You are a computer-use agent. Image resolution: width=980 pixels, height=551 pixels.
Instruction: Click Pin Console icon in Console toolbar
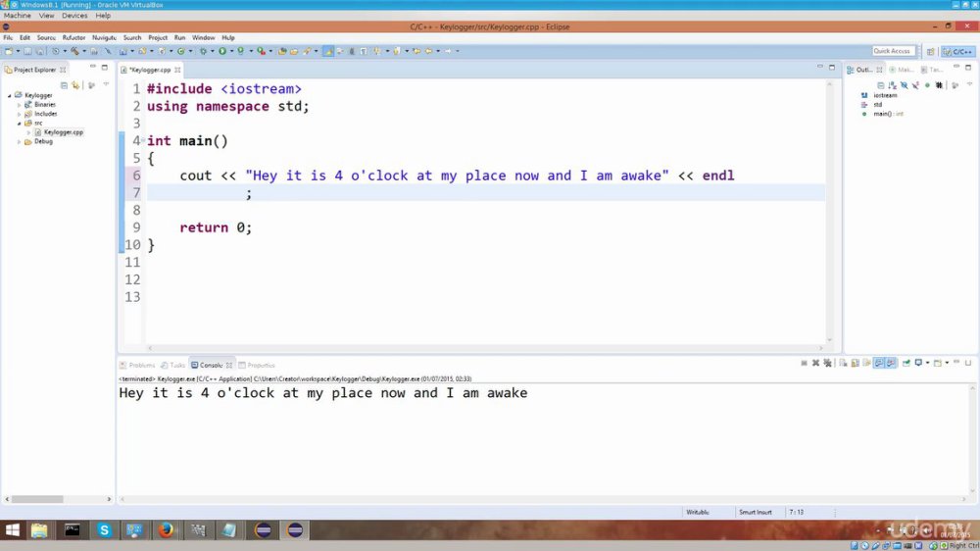906,363
